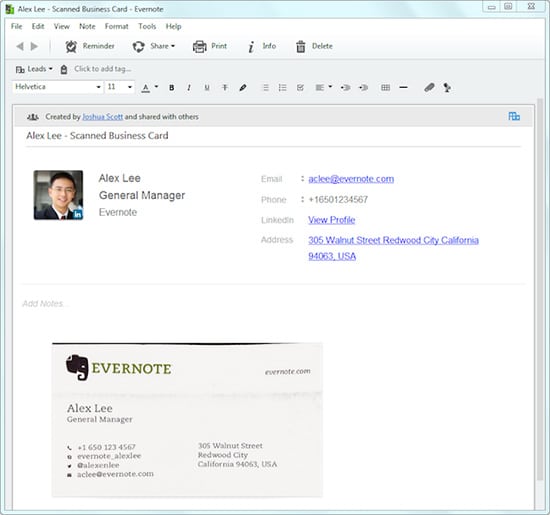The width and height of the screenshot is (550, 515).
Task: Click the back navigation arrow
Action: click(20, 46)
